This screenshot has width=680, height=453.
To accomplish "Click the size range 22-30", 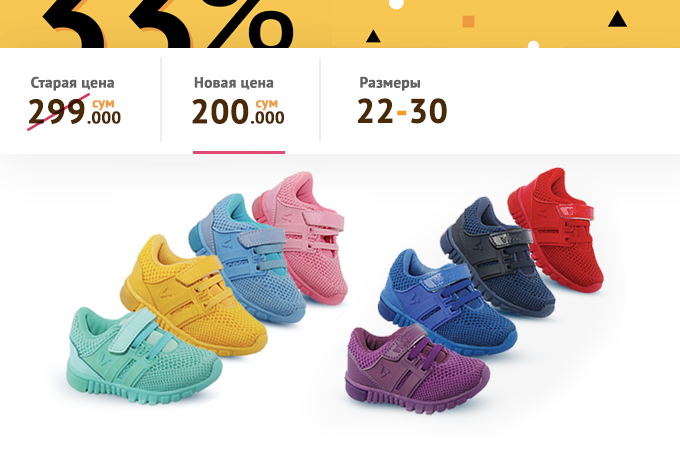I will 402,111.
